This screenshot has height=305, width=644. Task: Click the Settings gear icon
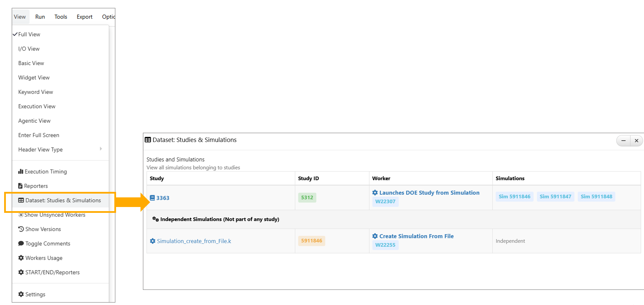coord(21,294)
